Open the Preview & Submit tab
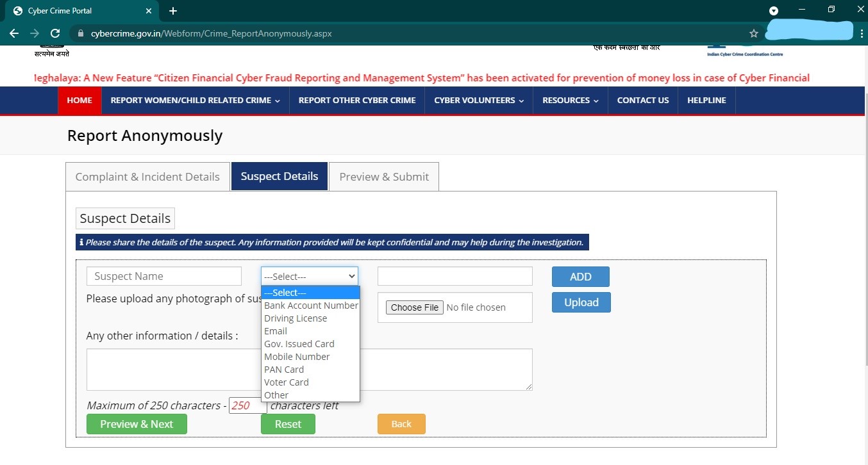This screenshot has height=465, width=868. 383,176
